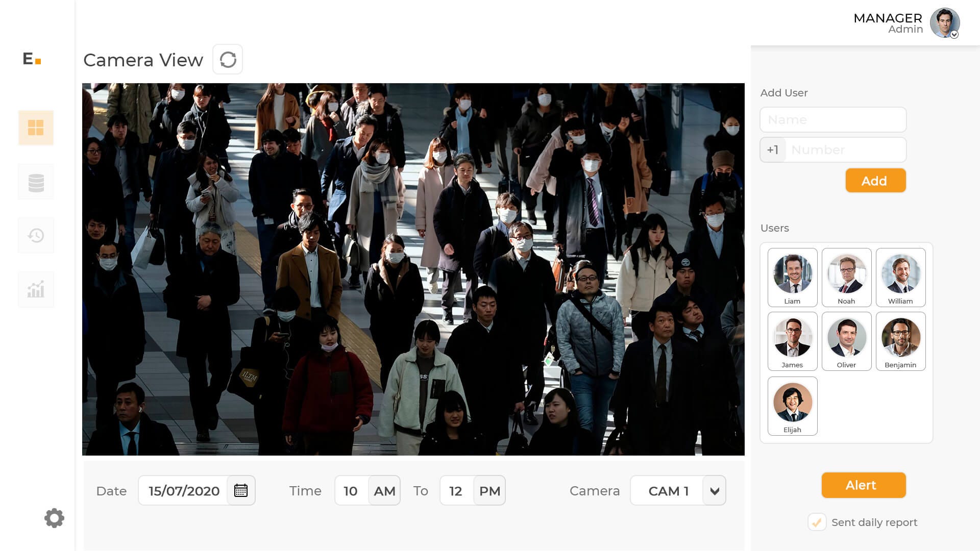Click the Add User heading
The width and height of the screenshot is (980, 551).
784,93
